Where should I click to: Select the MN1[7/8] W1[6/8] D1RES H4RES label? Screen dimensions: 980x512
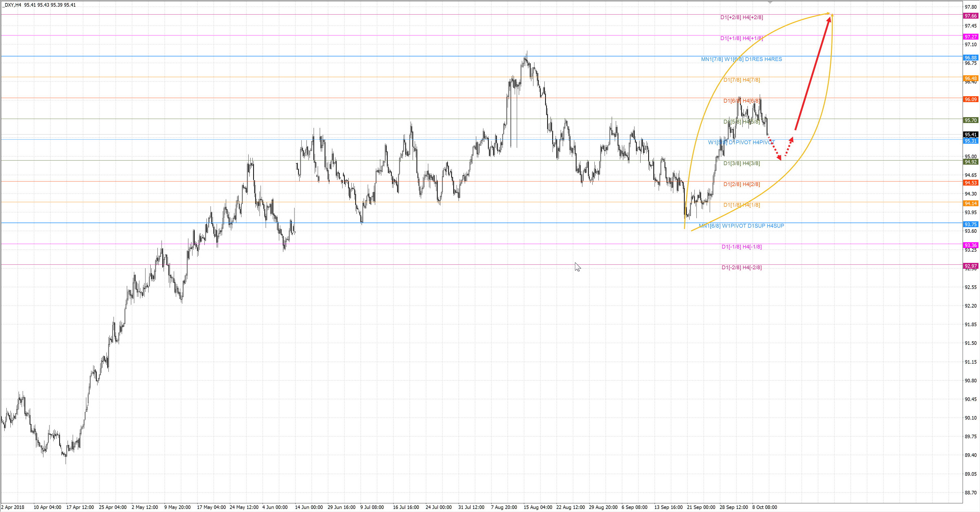pos(741,59)
